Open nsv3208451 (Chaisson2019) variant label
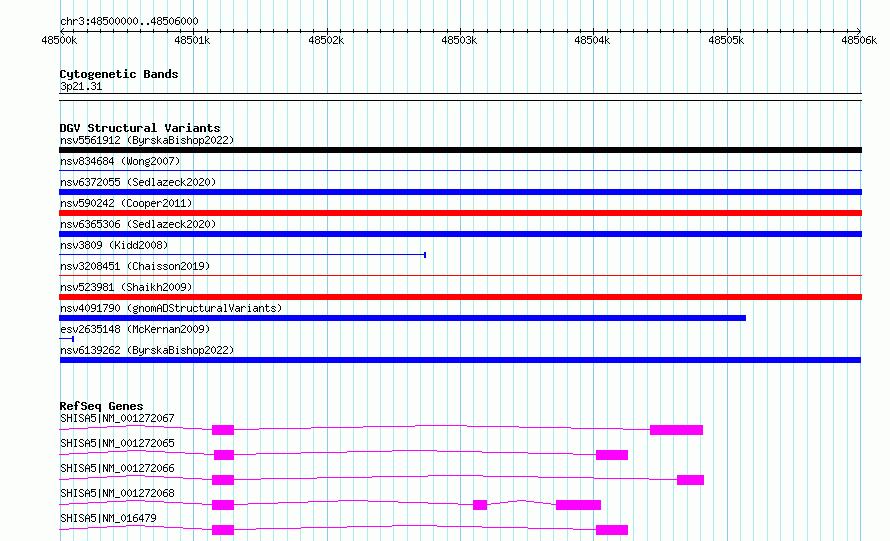This screenshot has height=541, width=890. tap(135, 266)
